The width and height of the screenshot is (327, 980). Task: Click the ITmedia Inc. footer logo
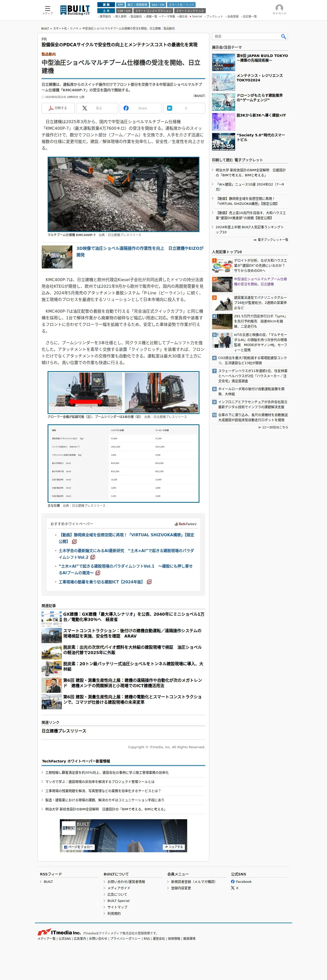click(x=59, y=932)
